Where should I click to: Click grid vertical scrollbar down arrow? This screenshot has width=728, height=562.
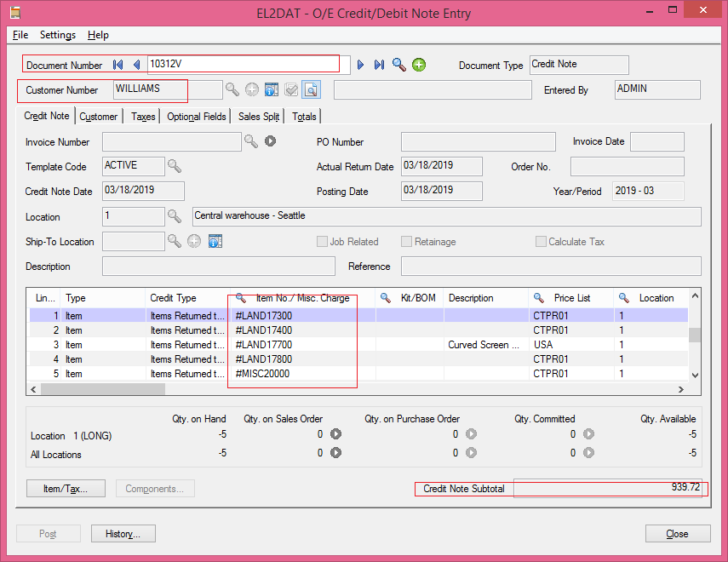(x=695, y=376)
